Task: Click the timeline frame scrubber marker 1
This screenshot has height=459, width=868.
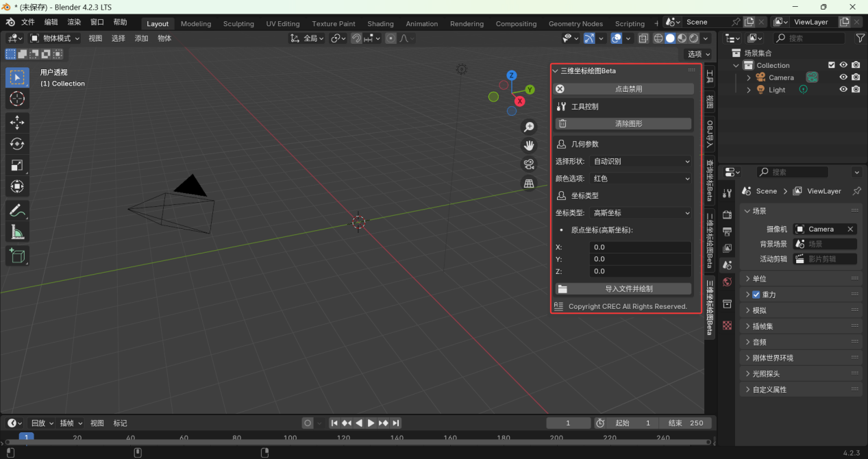Action: tap(26, 437)
